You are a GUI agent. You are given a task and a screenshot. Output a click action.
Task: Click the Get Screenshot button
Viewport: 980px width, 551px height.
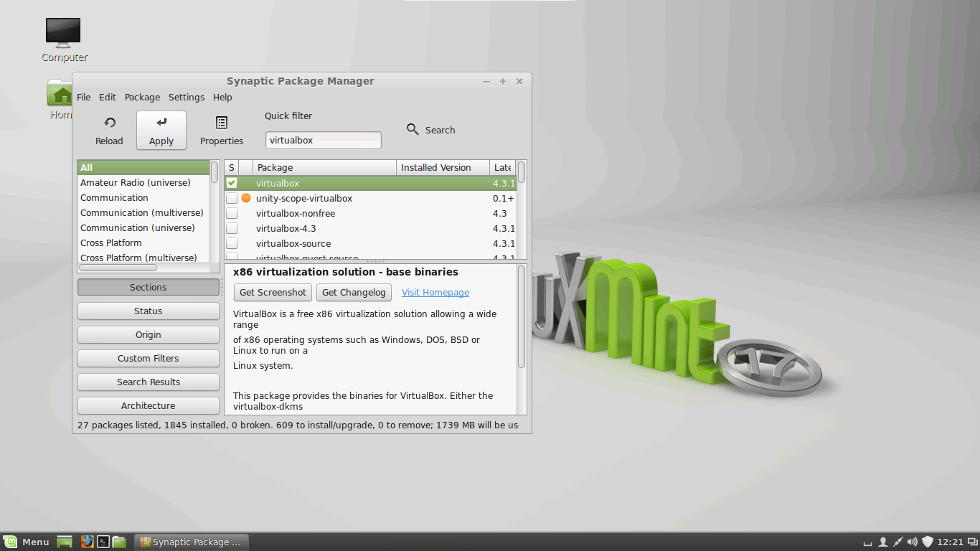(x=273, y=292)
